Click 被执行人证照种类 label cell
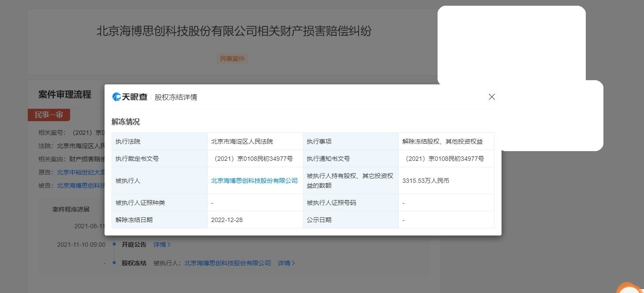Screen dimensions: 644x293 coord(160,203)
